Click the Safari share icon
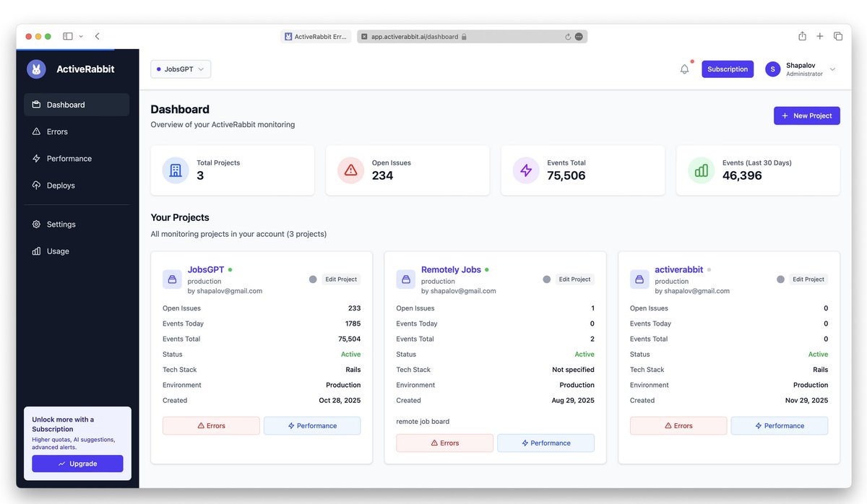The image size is (867, 504). (x=802, y=36)
